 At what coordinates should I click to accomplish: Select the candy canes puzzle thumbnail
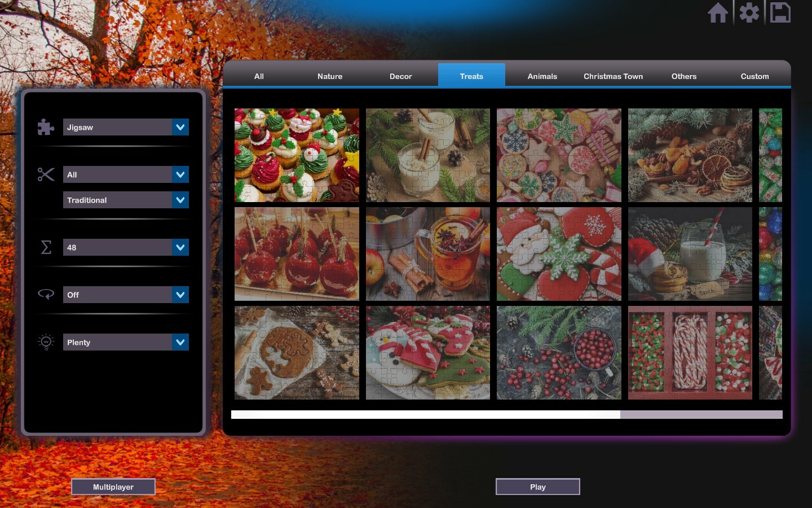[x=690, y=352]
